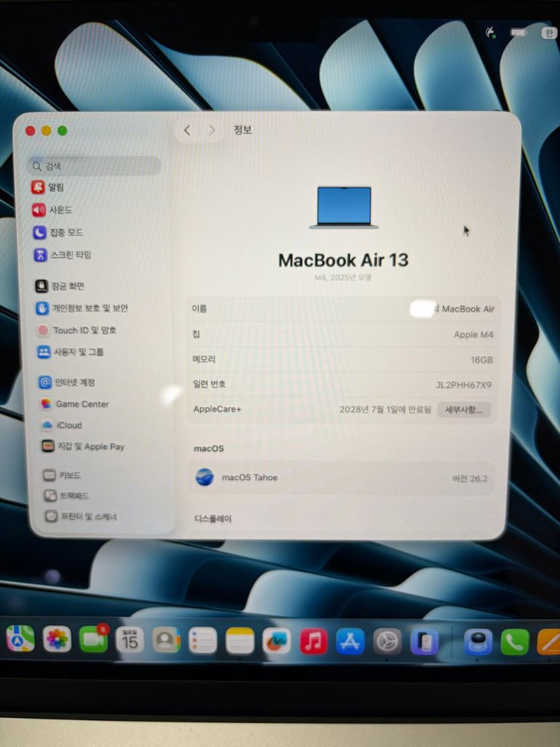Open Reminders from the Dock

coord(203,640)
